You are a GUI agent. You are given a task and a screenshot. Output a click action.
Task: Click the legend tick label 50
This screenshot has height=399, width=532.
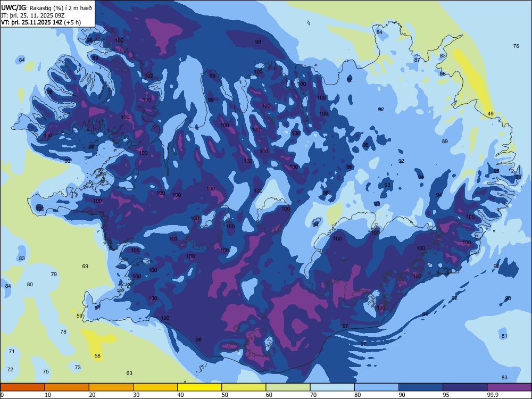click(225, 395)
